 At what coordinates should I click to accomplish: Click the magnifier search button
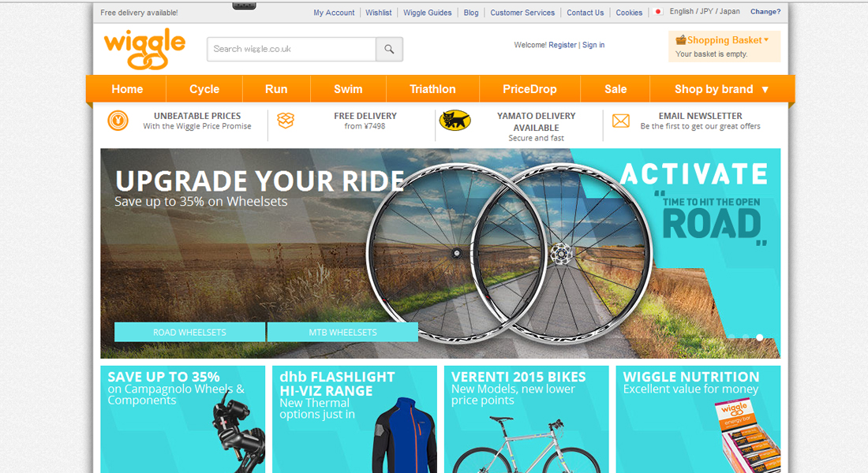[389, 49]
